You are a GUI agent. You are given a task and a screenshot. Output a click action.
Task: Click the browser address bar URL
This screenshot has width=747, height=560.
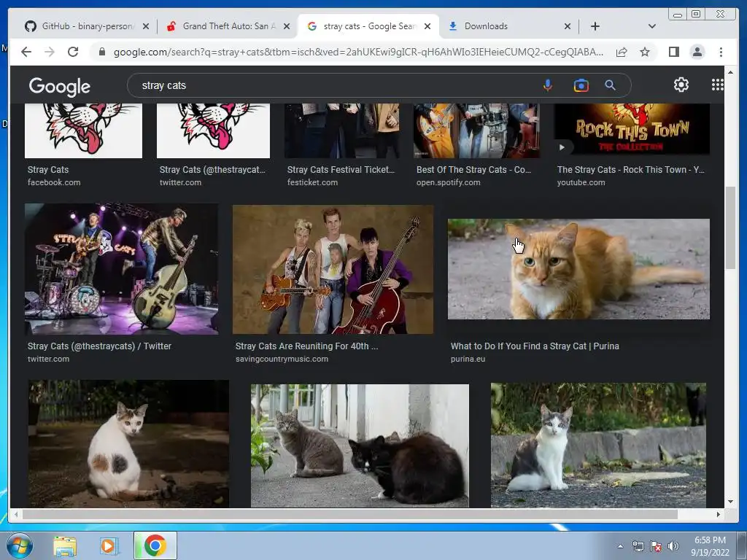(358, 52)
